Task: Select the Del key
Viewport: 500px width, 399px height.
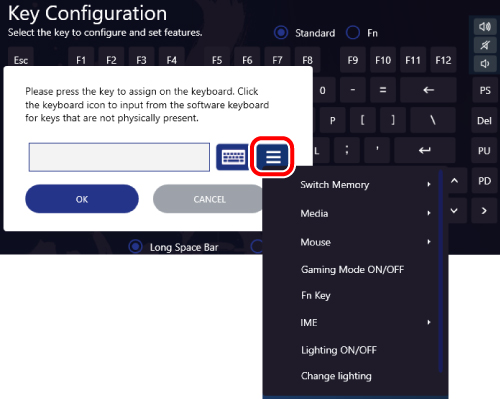Action: [484, 120]
